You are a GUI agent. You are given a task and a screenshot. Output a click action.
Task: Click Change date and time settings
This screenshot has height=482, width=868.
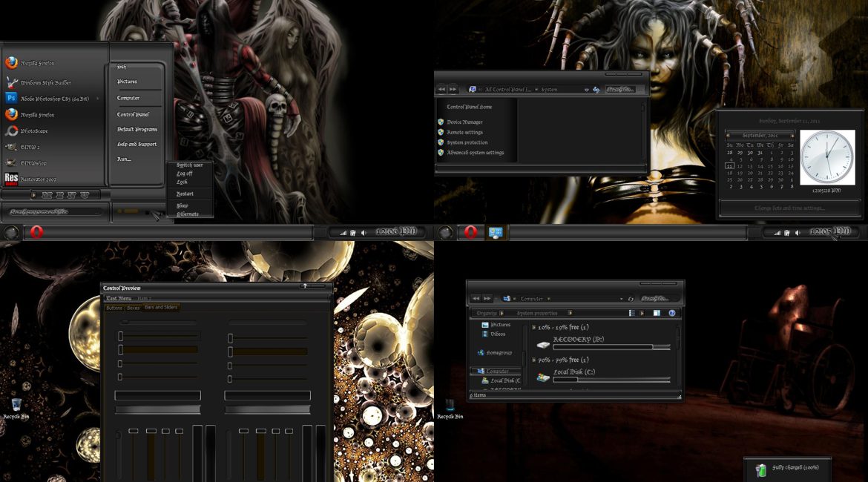click(789, 208)
